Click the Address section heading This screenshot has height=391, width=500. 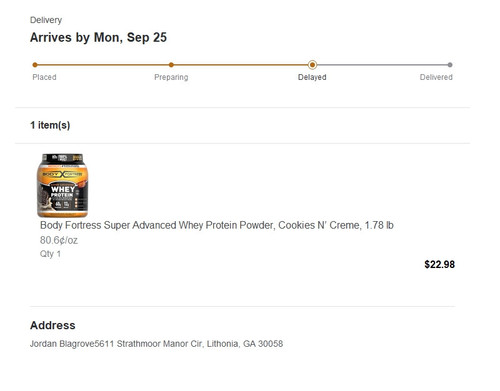coord(53,325)
